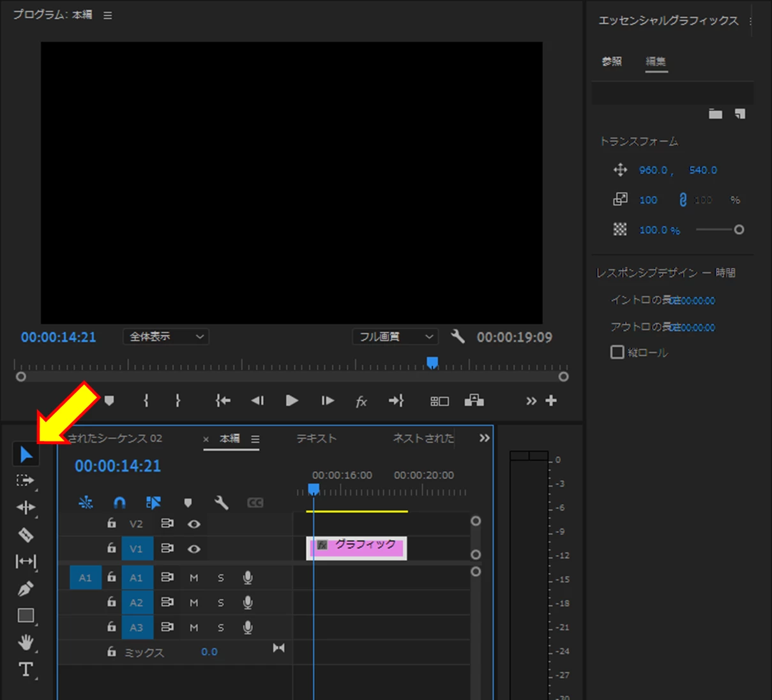Click the Extract button
Viewport: 772px width, 700px height.
(474, 401)
